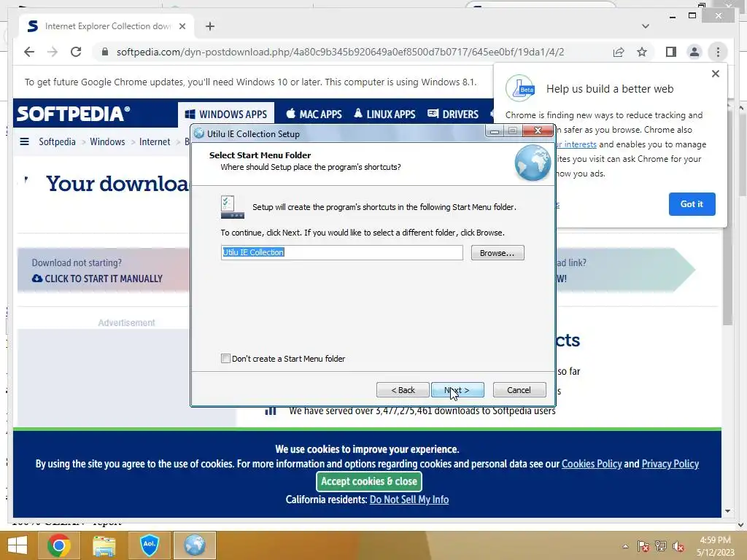Viewport: 747px width, 560px height.
Task: Accept cookies and close banner
Action: 369,481
